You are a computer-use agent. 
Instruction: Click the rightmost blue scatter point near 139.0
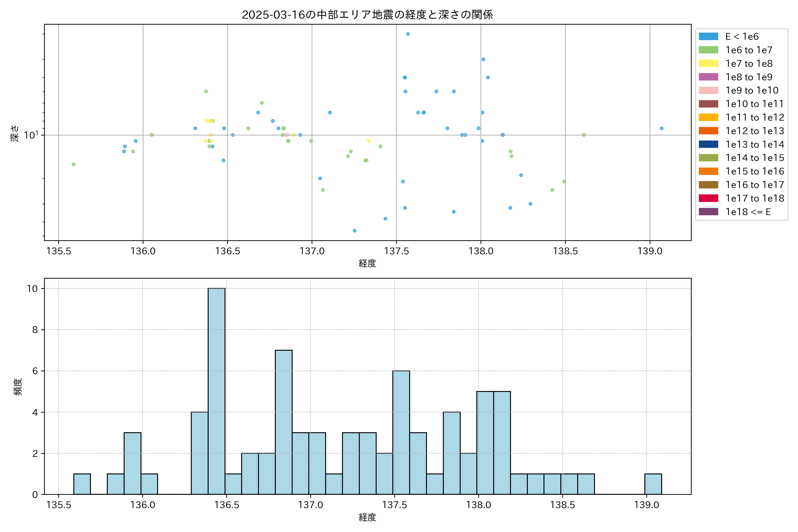[661, 128]
